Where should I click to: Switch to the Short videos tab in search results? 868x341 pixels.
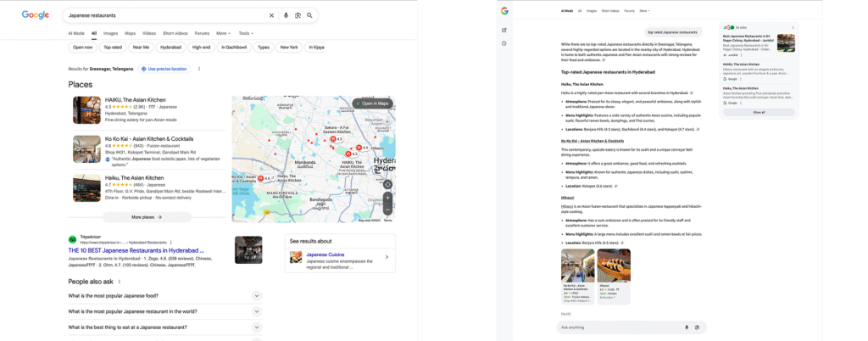pyautogui.click(x=175, y=33)
